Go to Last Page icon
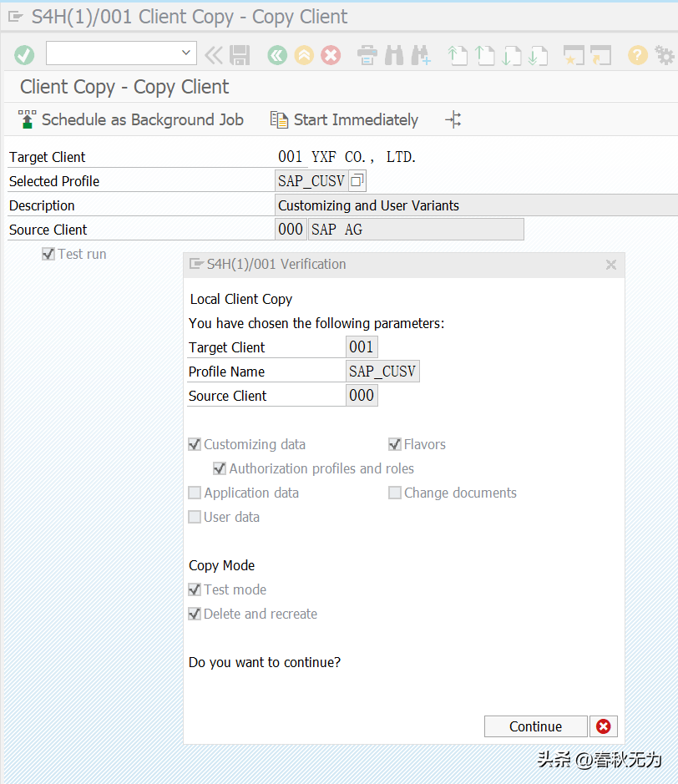The image size is (678, 784). 538,55
